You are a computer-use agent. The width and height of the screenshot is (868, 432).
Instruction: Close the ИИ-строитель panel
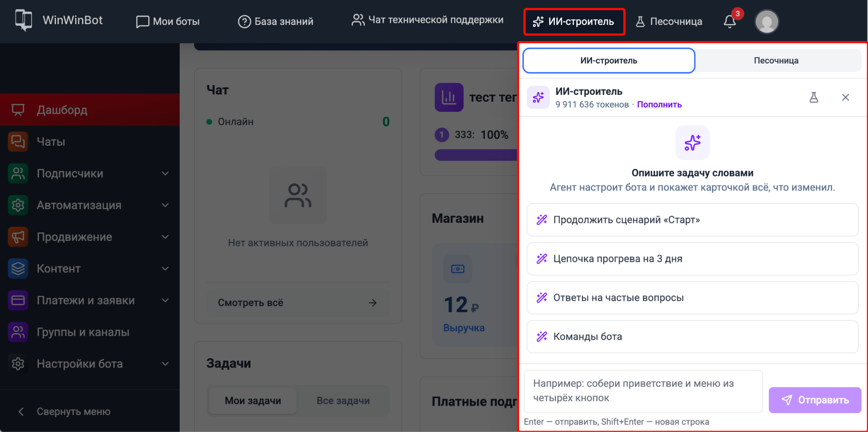[846, 97]
